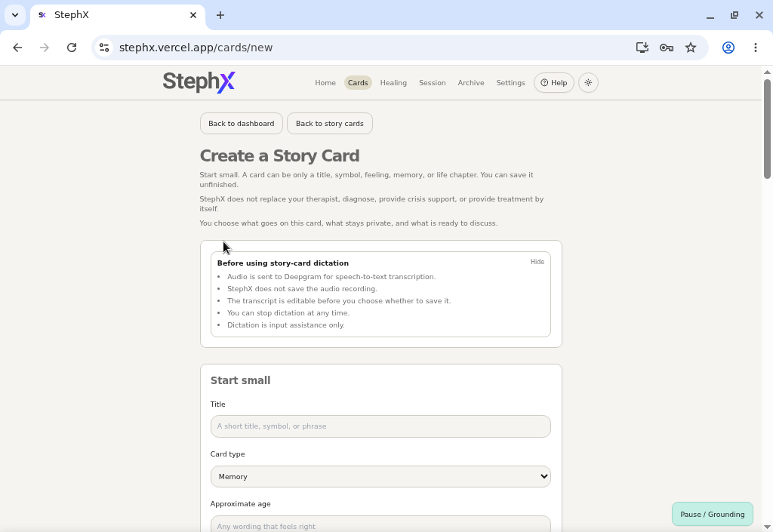Click the scrollbar down arrow
The width and height of the screenshot is (773, 532).
767,527
